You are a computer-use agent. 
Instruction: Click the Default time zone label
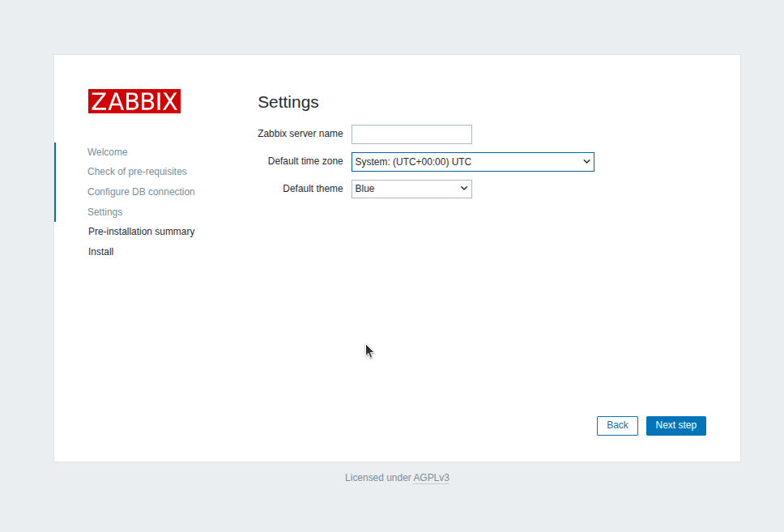tap(305, 161)
